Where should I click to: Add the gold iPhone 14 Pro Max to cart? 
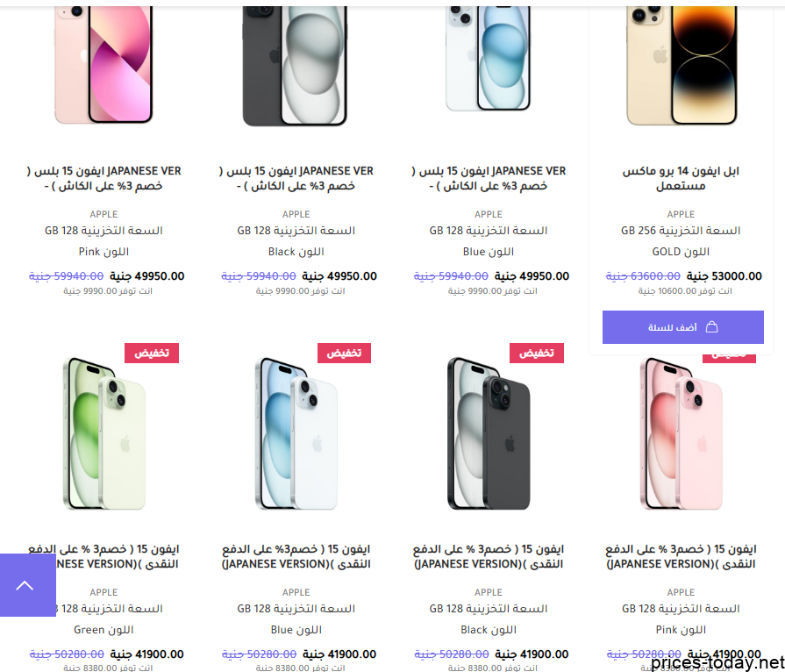[x=683, y=327]
